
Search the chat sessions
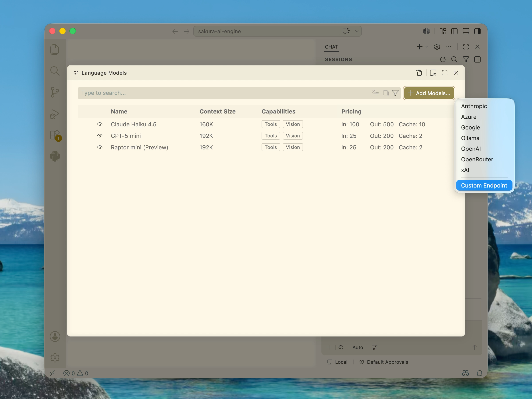pyautogui.click(x=454, y=59)
